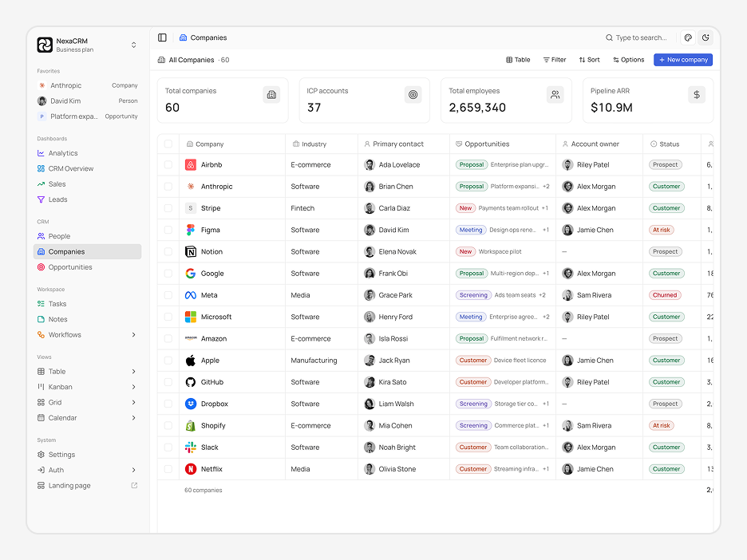Click the NexaCRM logo icon
The image size is (747, 560).
[x=45, y=45]
